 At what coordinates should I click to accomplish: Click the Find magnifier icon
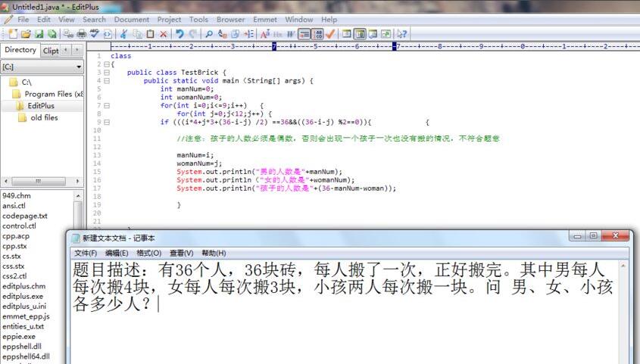pyautogui.click(x=209, y=34)
